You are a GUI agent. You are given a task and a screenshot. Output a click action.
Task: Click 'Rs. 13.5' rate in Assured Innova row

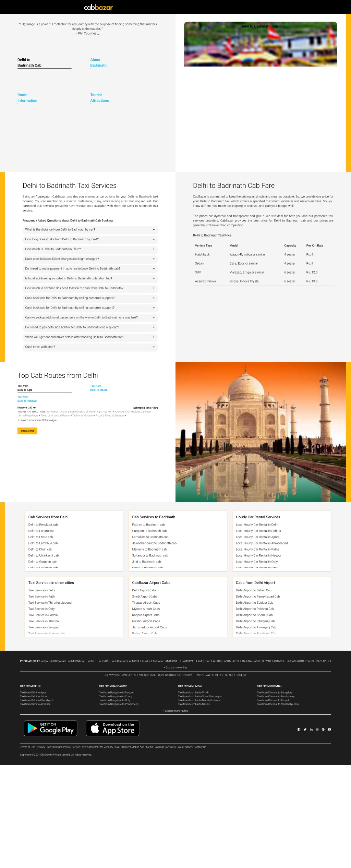312,281
